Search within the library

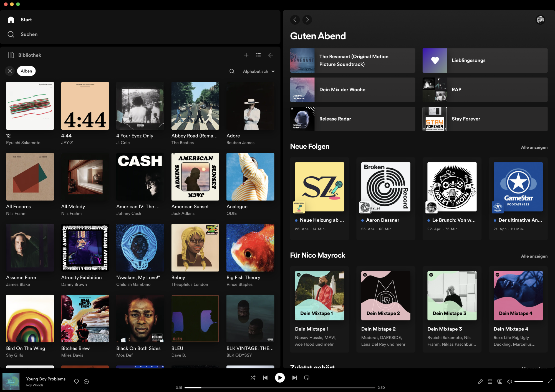click(x=232, y=71)
